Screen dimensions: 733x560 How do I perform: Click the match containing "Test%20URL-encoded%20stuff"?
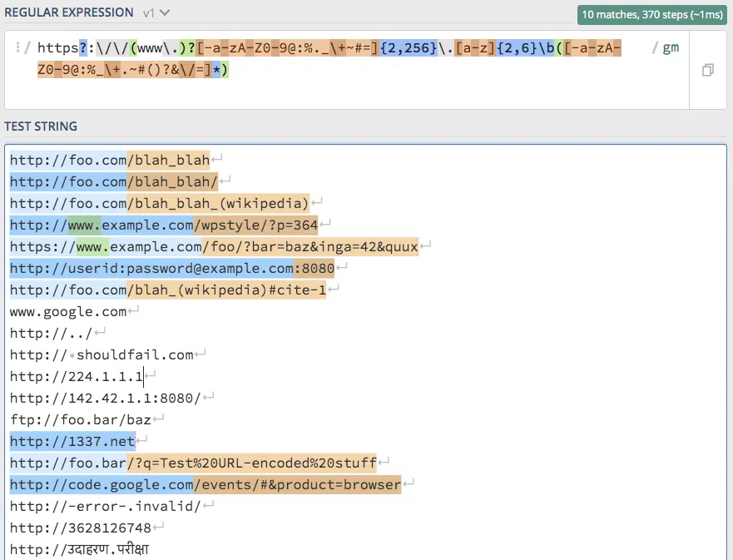click(193, 463)
